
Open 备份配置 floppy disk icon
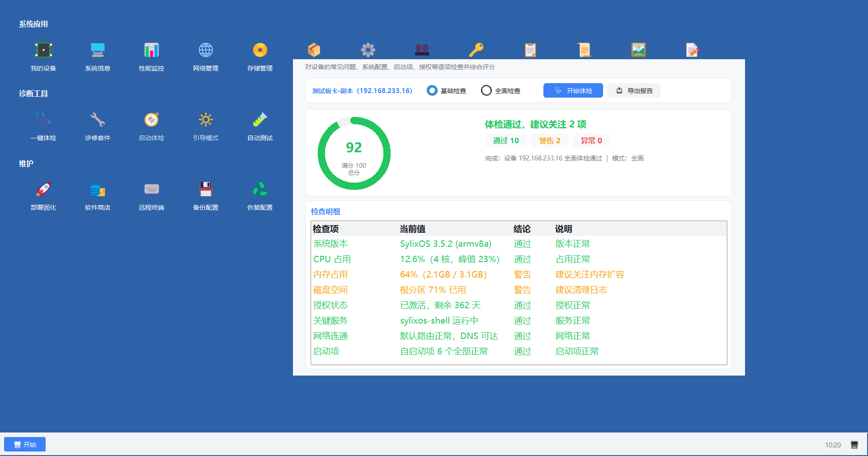point(206,189)
